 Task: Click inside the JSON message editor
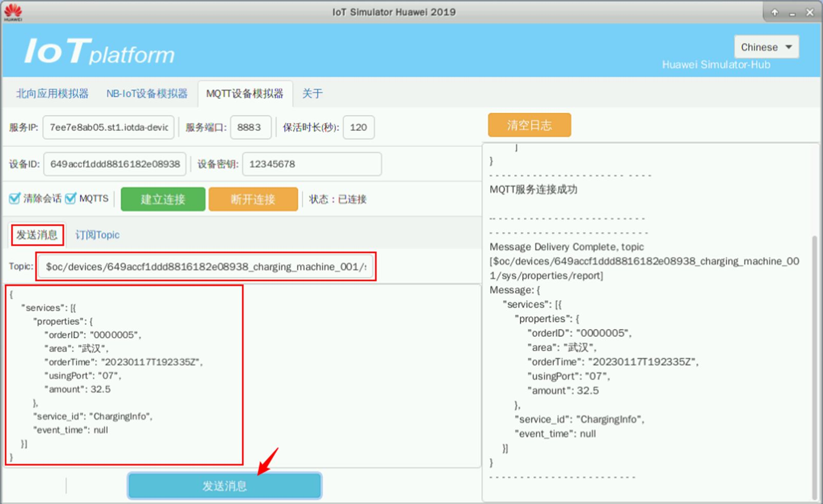point(241,375)
